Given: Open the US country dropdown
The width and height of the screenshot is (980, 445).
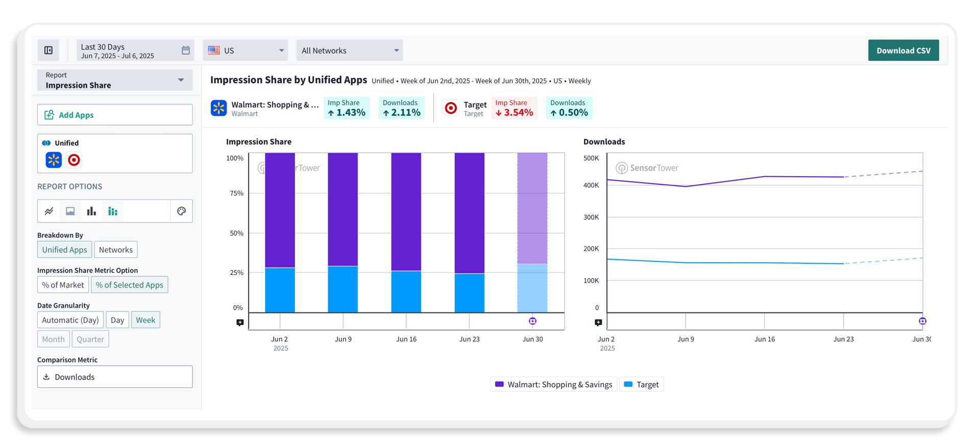Looking at the screenshot, I should 246,50.
